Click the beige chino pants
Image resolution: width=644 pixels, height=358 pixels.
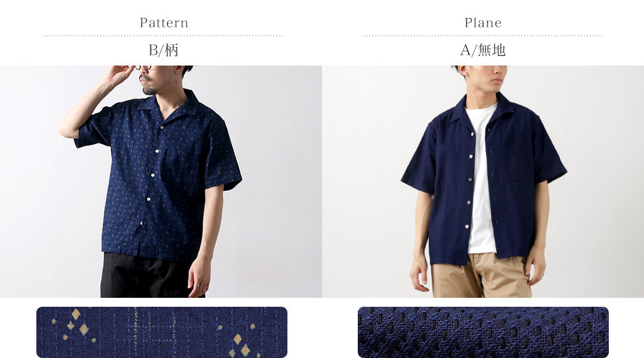click(x=481, y=276)
